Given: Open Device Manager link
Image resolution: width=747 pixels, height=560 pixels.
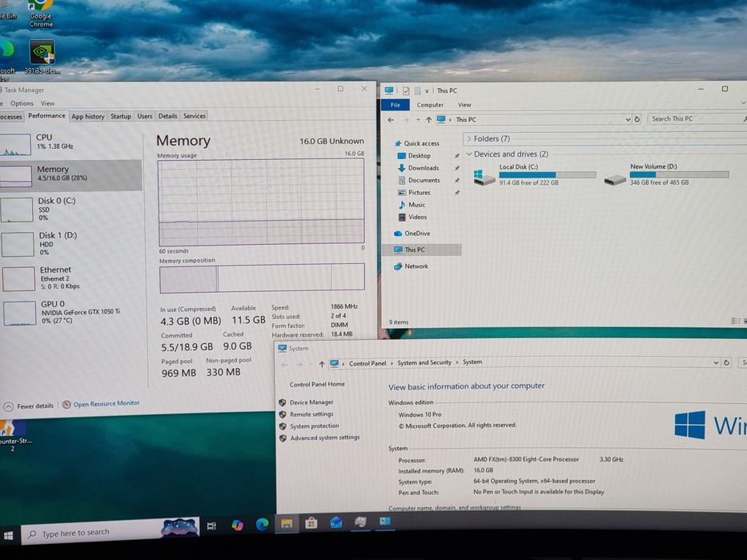Looking at the screenshot, I should click(x=311, y=402).
